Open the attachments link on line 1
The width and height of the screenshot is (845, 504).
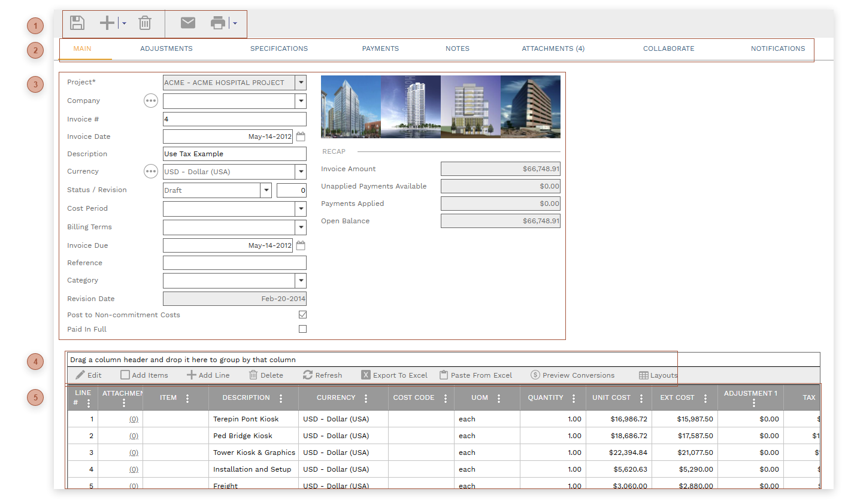click(133, 418)
